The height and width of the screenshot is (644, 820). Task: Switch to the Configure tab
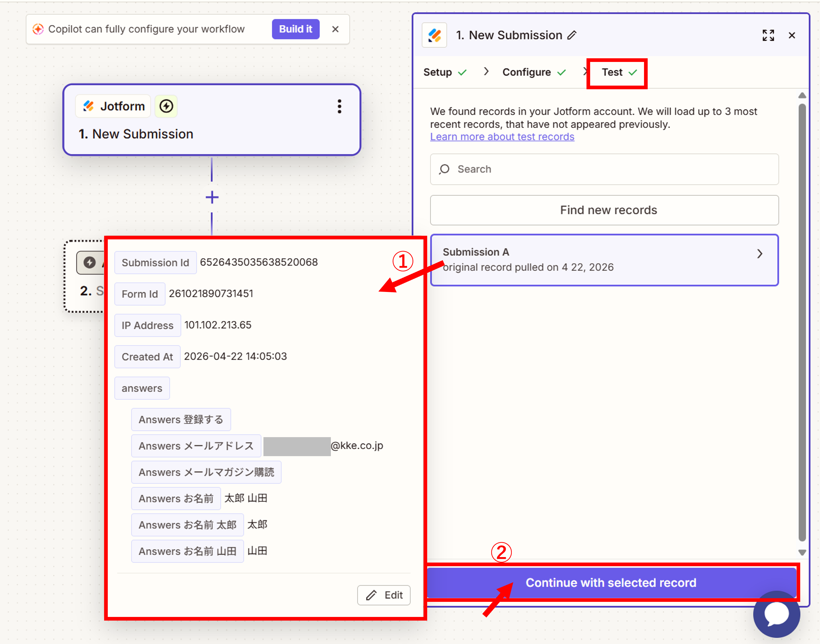coord(527,72)
